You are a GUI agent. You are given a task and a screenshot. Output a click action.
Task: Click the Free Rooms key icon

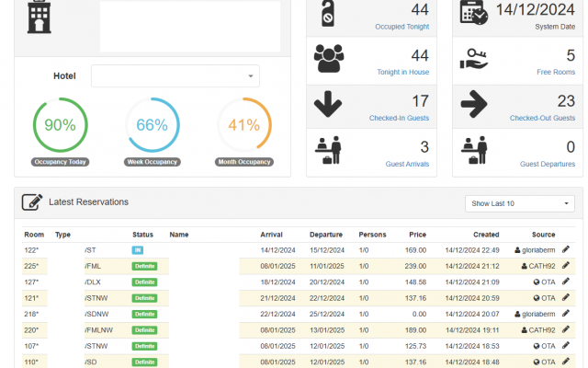point(475,59)
